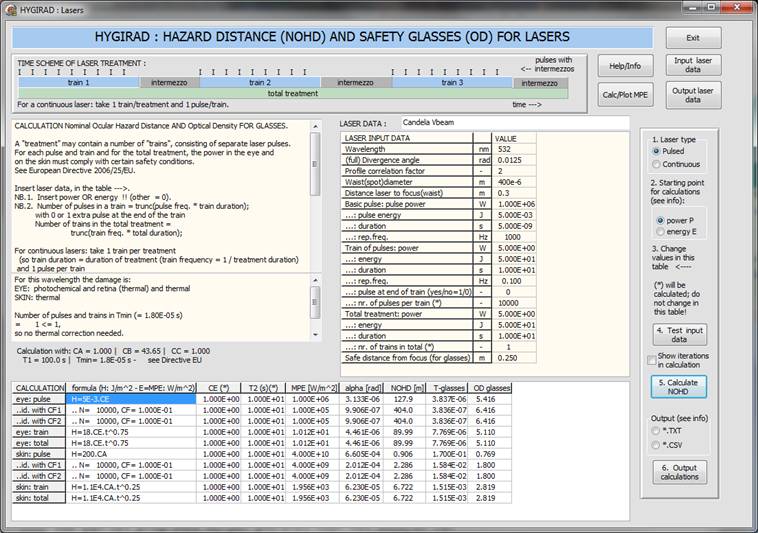
Task: Select Divergence angle value 0.0125
Action: pyautogui.click(x=514, y=160)
